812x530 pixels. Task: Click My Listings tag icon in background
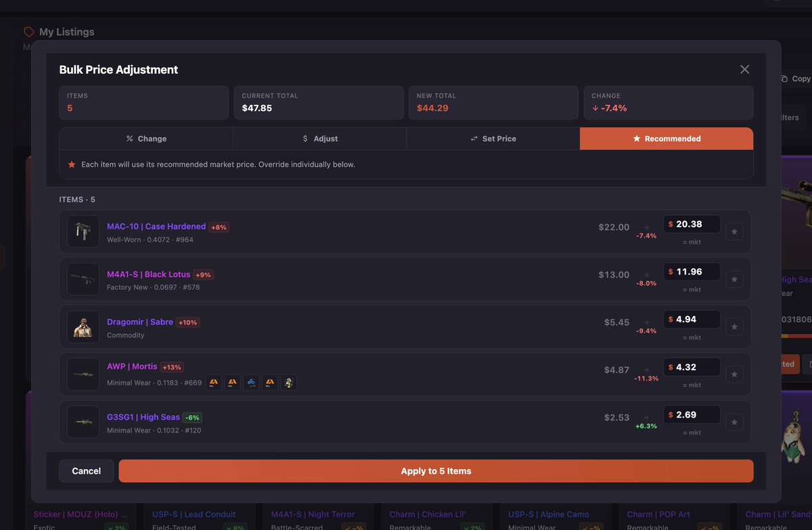click(29, 32)
